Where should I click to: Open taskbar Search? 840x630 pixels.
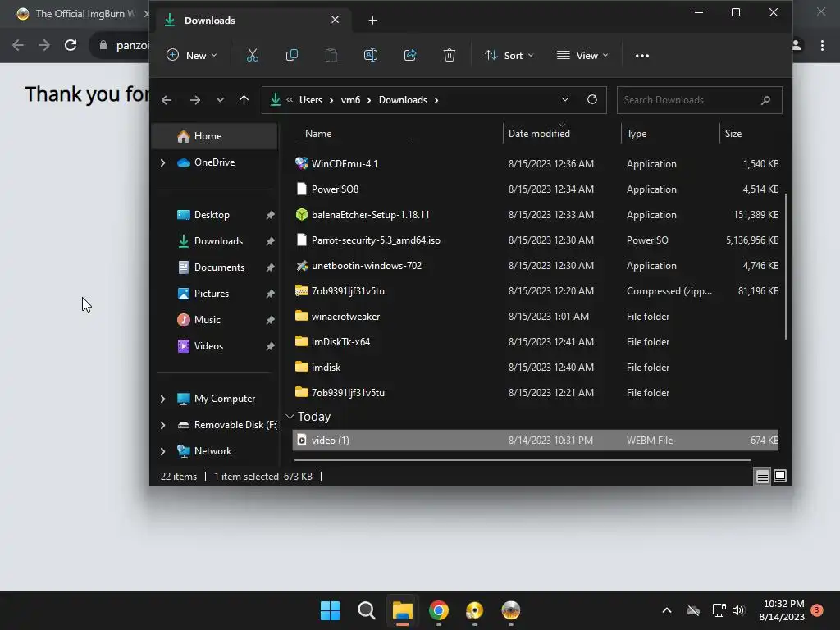(x=367, y=610)
